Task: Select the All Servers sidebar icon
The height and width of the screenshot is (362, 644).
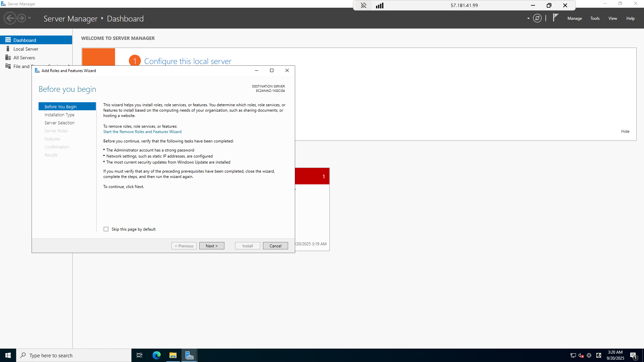Action: [x=8, y=58]
